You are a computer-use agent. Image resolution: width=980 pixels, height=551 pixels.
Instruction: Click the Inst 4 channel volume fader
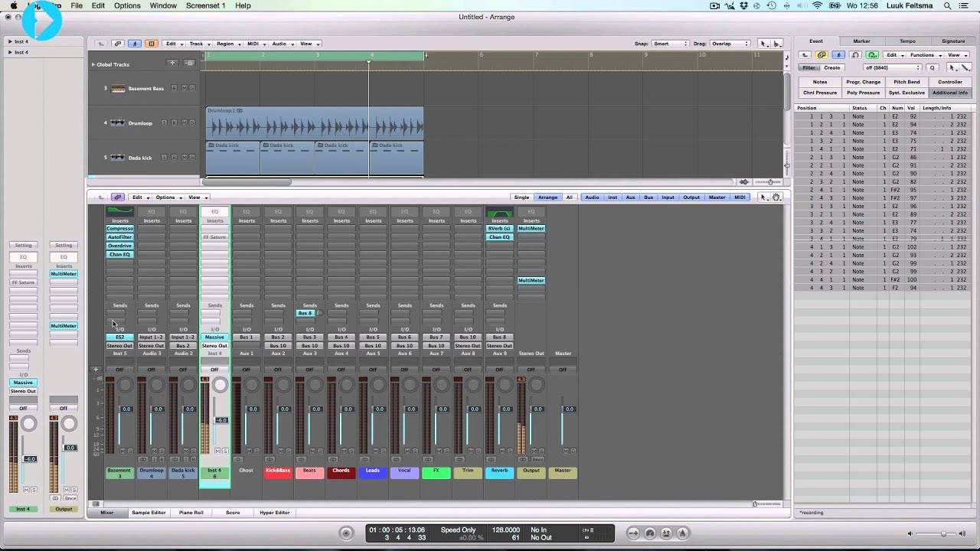tap(220, 420)
